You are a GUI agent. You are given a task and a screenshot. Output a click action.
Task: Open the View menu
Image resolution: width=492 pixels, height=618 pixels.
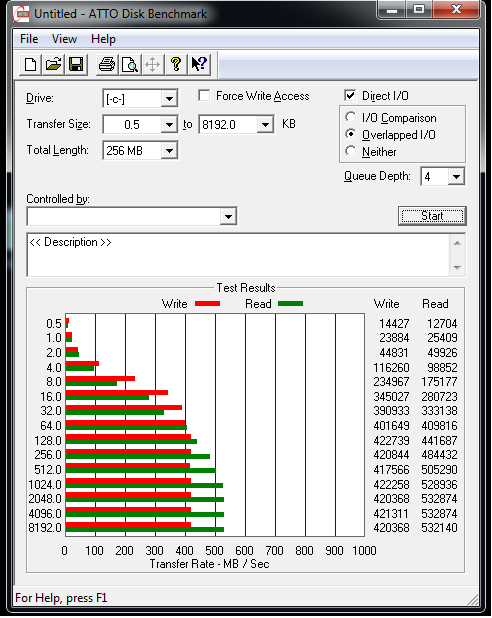[x=64, y=39]
